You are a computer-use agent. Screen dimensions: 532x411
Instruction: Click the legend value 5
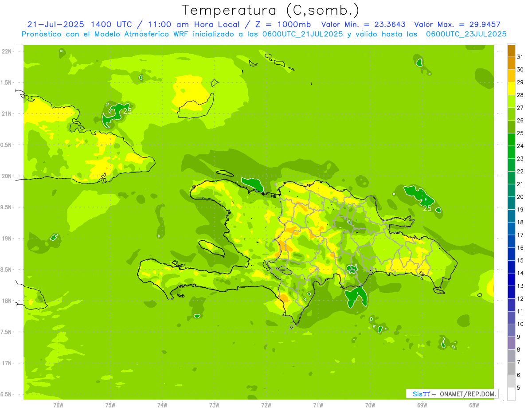(x=519, y=388)
